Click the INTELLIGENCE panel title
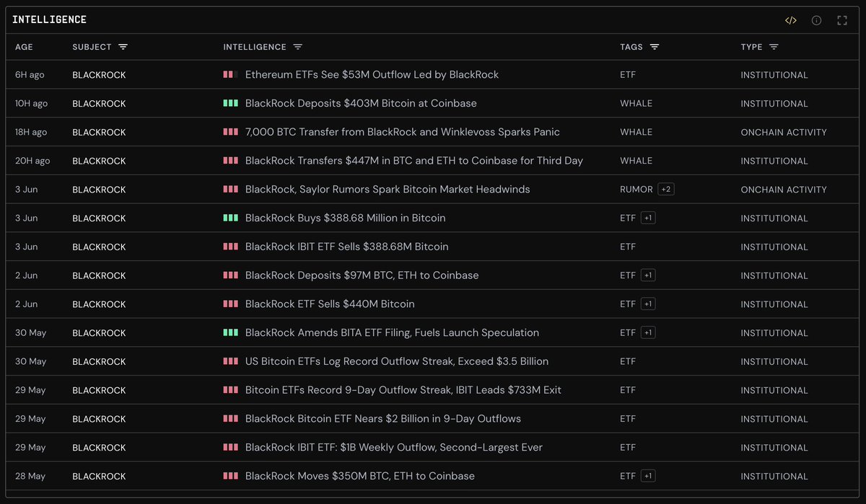 [x=49, y=20]
